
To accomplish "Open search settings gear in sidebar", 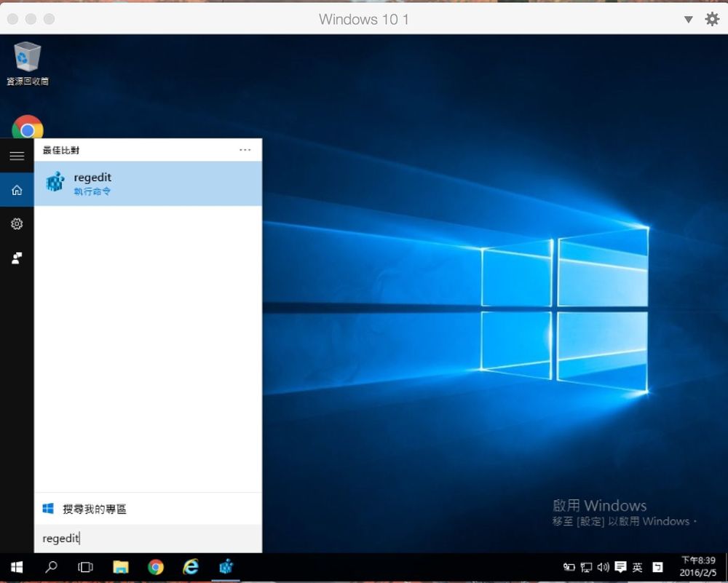I will 17,224.
